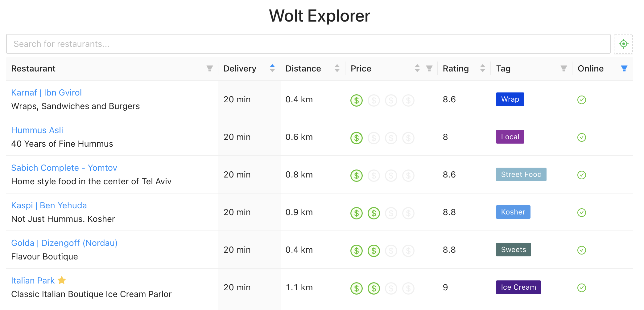Click the Restaurant column header
644x310 pixels.
tap(33, 68)
